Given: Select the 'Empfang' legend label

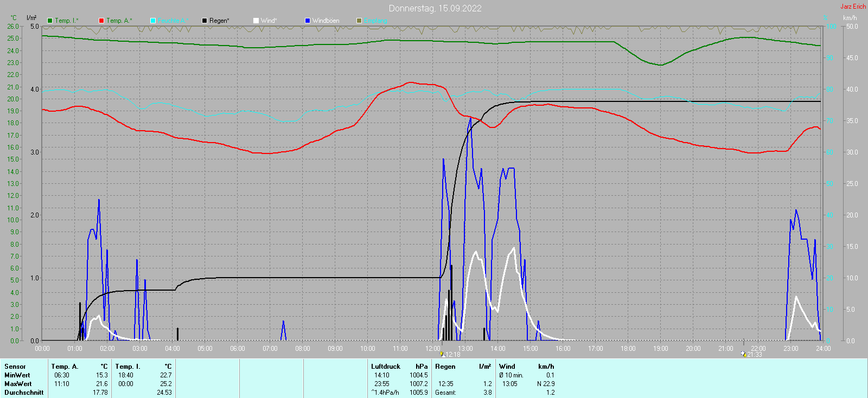Looking at the screenshot, I should (x=375, y=21).
